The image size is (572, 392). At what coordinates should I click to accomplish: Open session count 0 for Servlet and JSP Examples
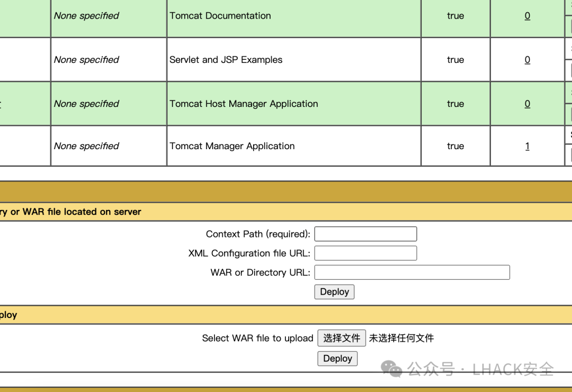pos(527,60)
